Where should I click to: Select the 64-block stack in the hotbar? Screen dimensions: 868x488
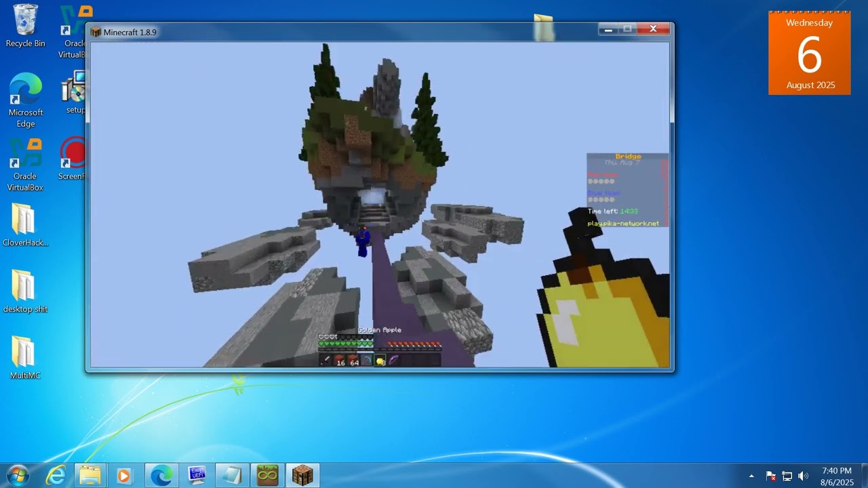tap(353, 361)
